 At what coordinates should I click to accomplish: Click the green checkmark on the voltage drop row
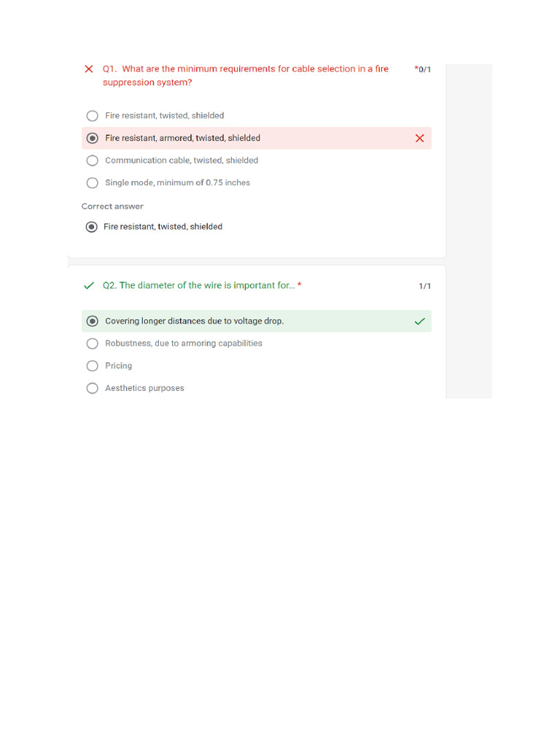coord(419,321)
